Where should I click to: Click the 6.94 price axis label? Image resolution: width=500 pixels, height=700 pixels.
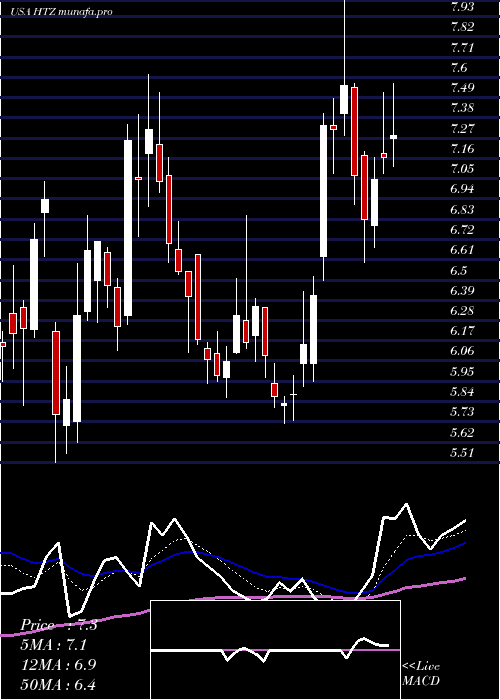click(x=463, y=189)
